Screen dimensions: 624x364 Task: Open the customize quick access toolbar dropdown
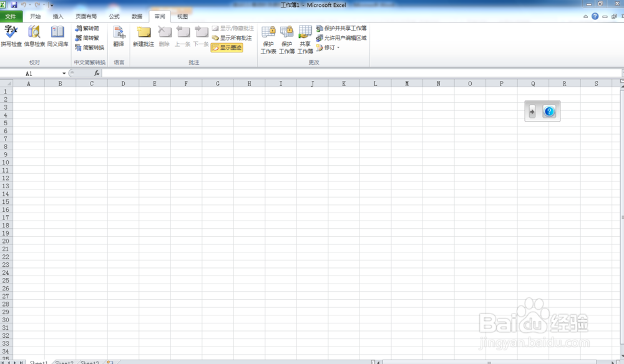pyautogui.click(x=51, y=5)
